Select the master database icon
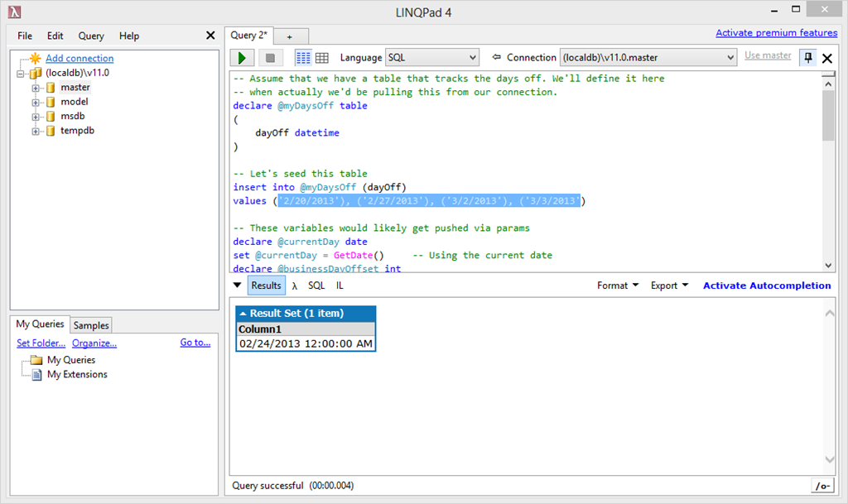The image size is (848, 504). click(x=51, y=88)
